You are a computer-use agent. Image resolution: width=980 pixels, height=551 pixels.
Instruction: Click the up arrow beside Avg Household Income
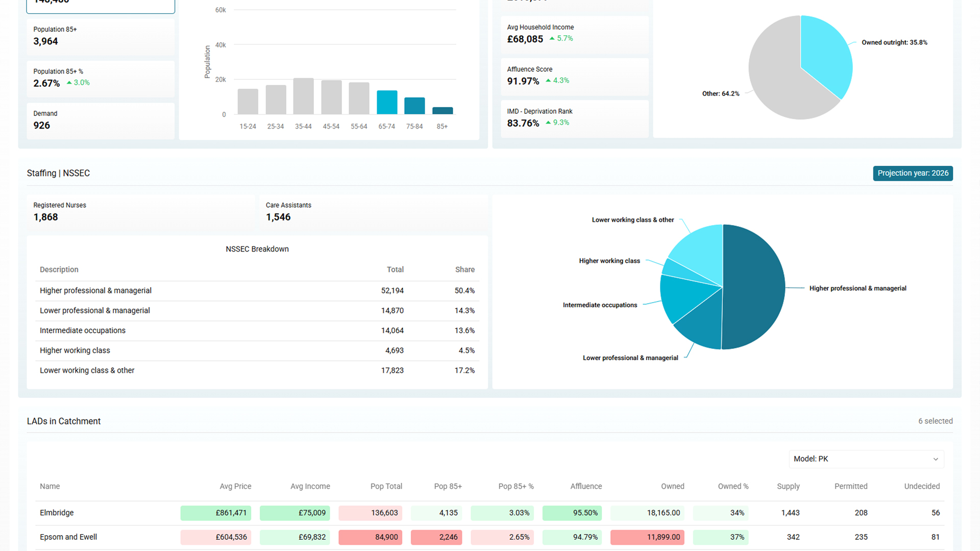click(552, 39)
